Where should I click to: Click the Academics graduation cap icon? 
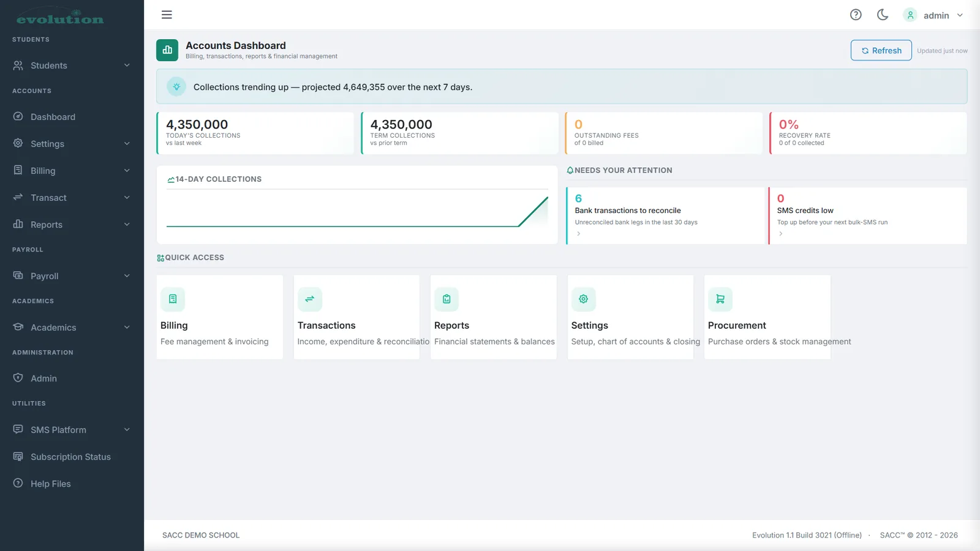pyautogui.click(x=18, y=327)
